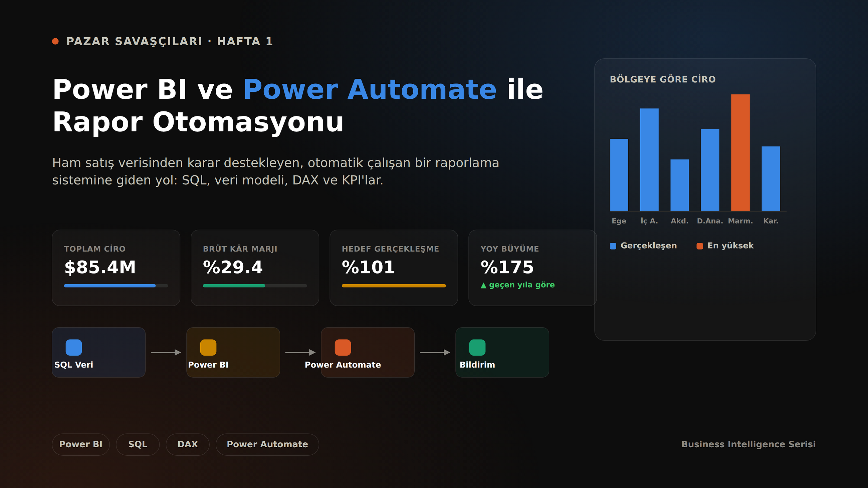Viewport: 868px width, 488px height.
Task: Click the Power BI flow step label
Action: click(x=208, y=365)
